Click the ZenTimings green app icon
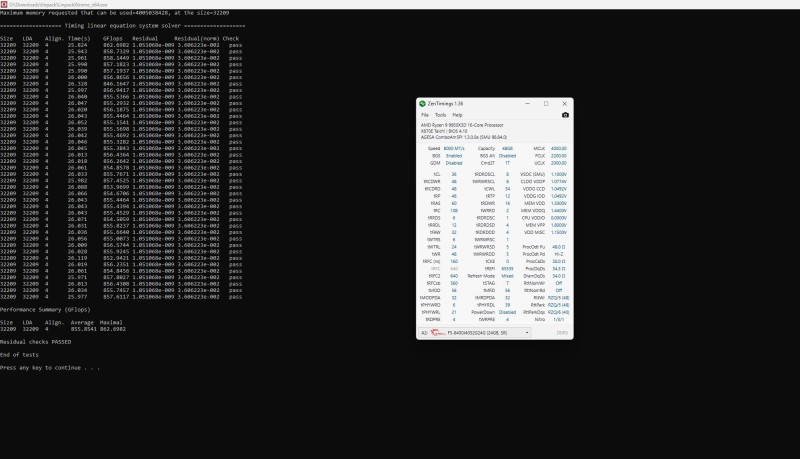Screen dimensions: 800x459 coord(422,104)
